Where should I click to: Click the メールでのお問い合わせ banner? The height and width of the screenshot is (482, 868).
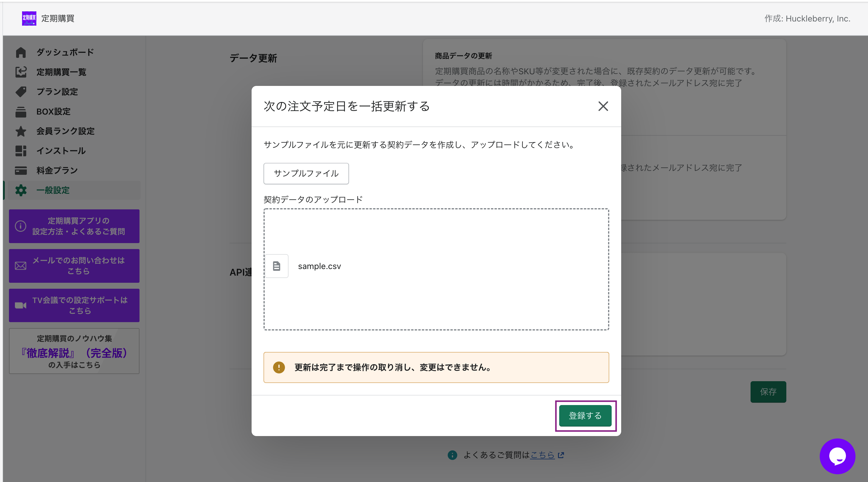tap(74, 265)
